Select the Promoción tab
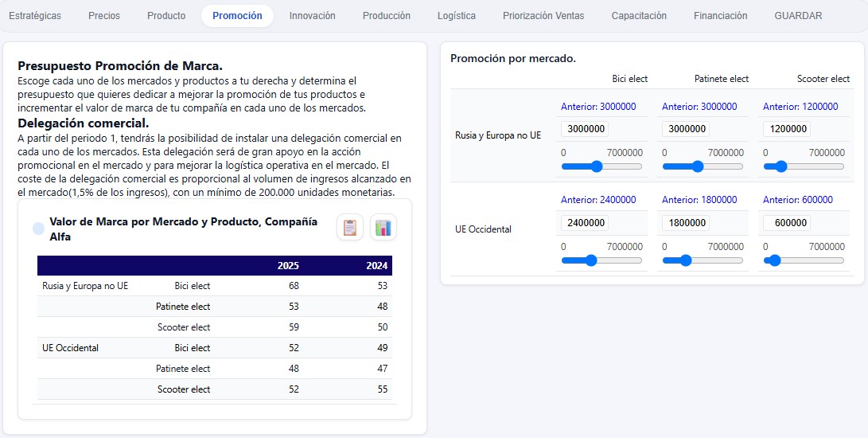 point(237,15)
